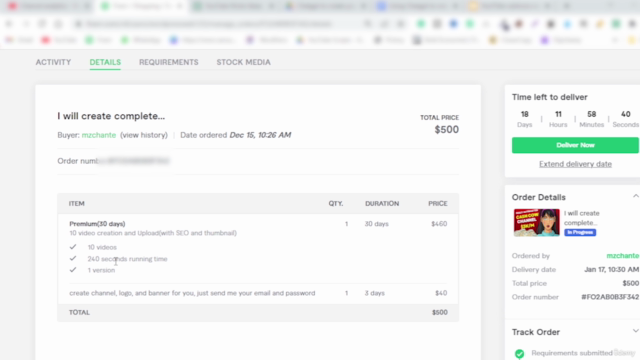Click the $40 price cell
This screenshot has width=640, height=360.
coord(441,293)
